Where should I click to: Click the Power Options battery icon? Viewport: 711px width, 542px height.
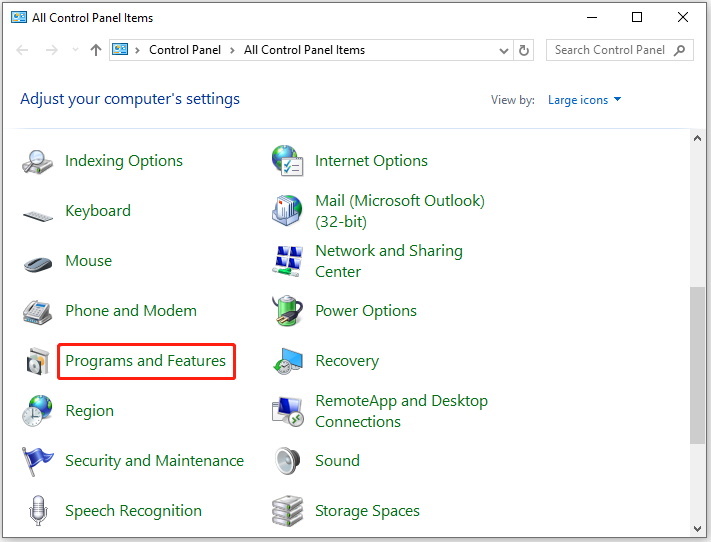click(x=288, y=311)
